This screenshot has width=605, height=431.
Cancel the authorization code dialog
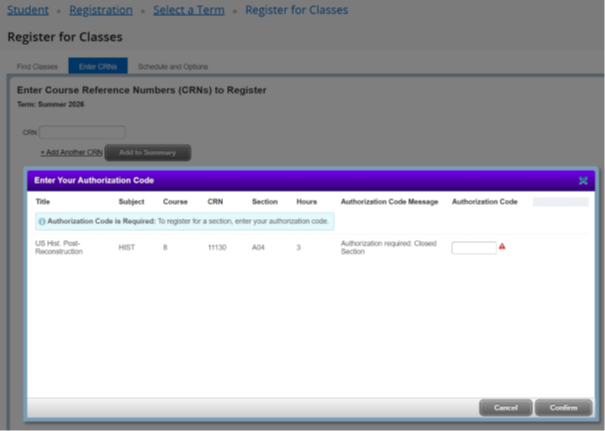point(505,408)
